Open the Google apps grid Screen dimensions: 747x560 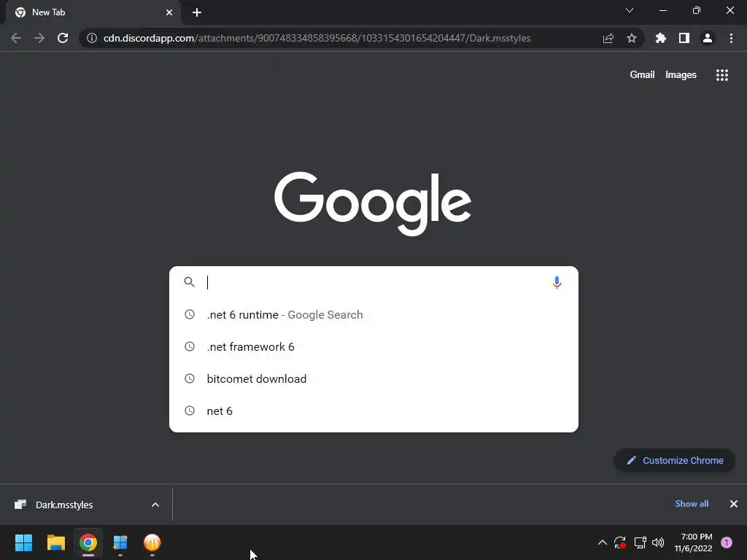(x=722, y=75)
